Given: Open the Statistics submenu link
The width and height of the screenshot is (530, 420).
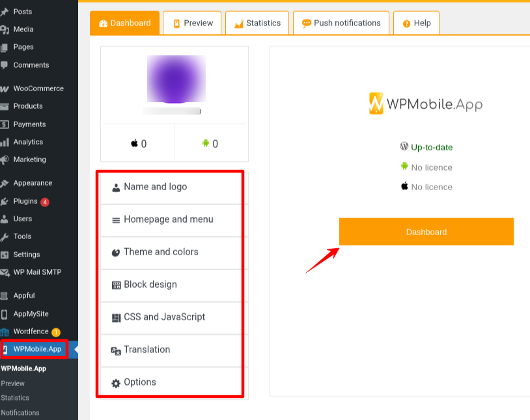Looking at the screenshot, I should click(15, 398).
